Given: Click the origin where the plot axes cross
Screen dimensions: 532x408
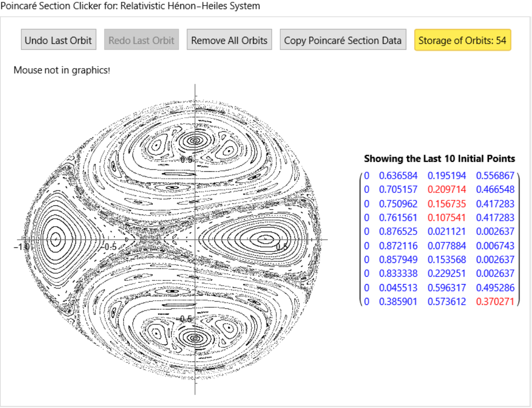Looking at the screenshot, I should click(195, 239).
